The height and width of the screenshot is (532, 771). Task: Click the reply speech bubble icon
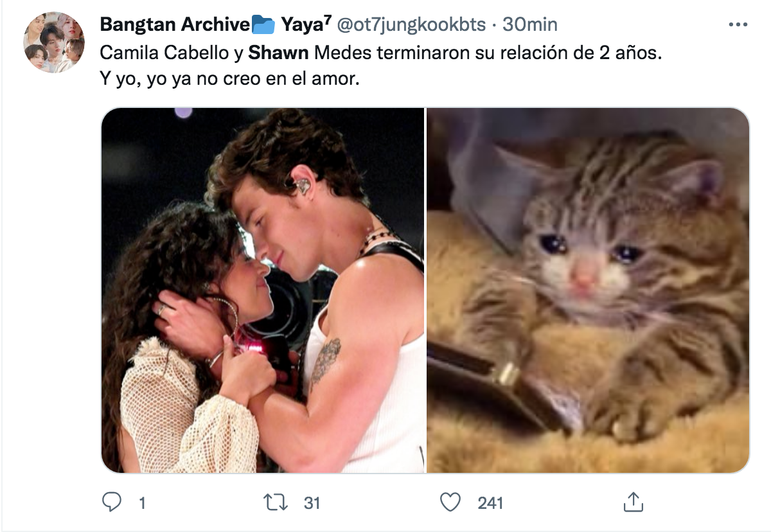pyautogui.click(x=112, y=502)
